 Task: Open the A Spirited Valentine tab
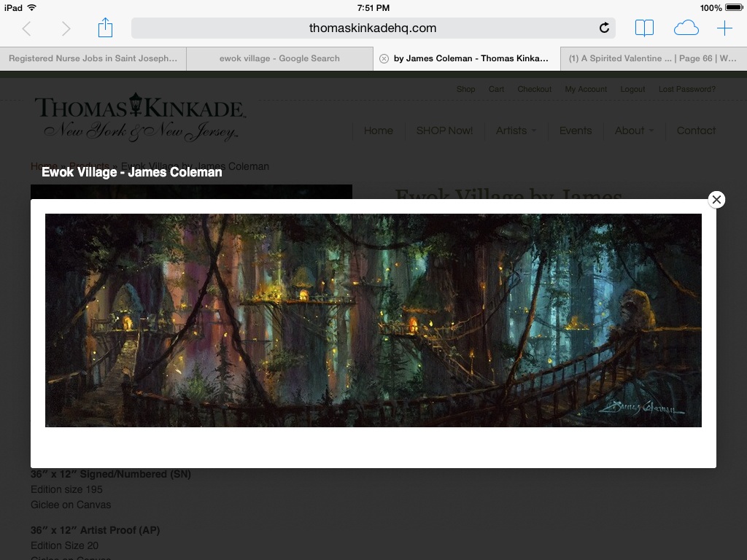point(653,58)
